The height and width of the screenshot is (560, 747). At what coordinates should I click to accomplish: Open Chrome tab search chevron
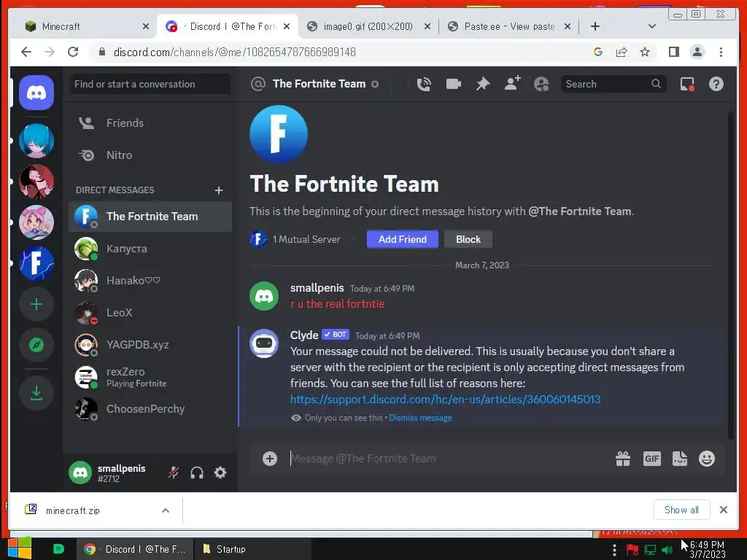(652, 26)
